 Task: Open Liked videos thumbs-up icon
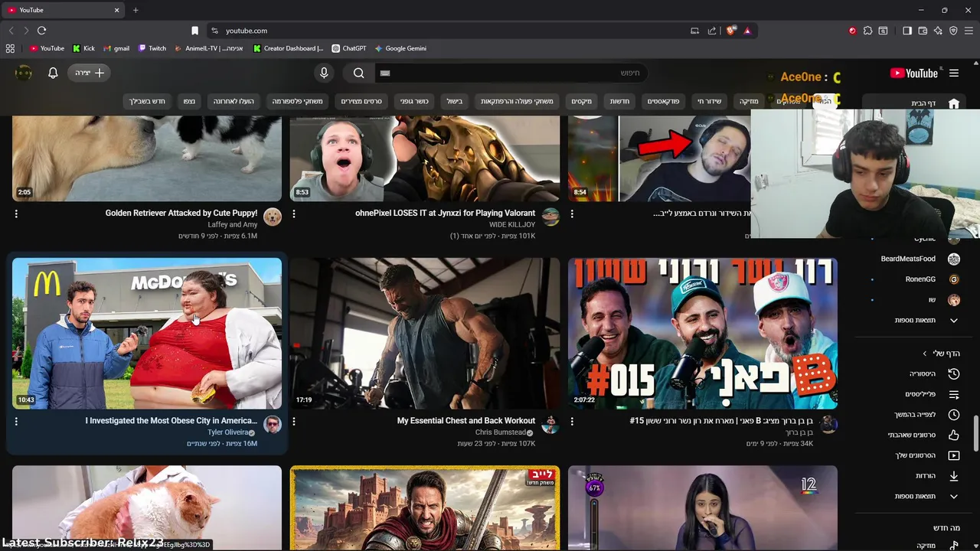(954, 435)
